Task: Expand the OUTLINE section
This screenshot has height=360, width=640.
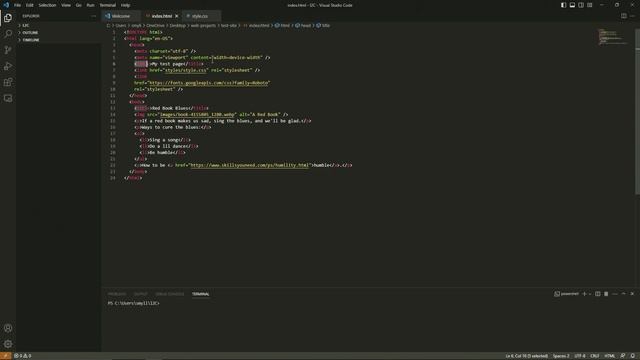Action: 58,33
